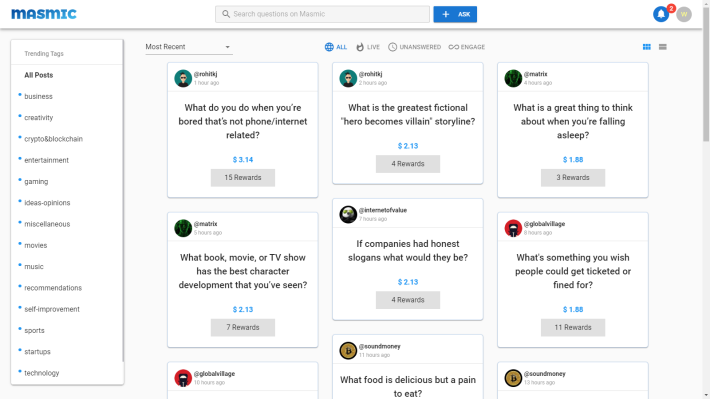Click matrix avatar on character development card
This screenshot has width=710, height=399.
pos(183,228)
